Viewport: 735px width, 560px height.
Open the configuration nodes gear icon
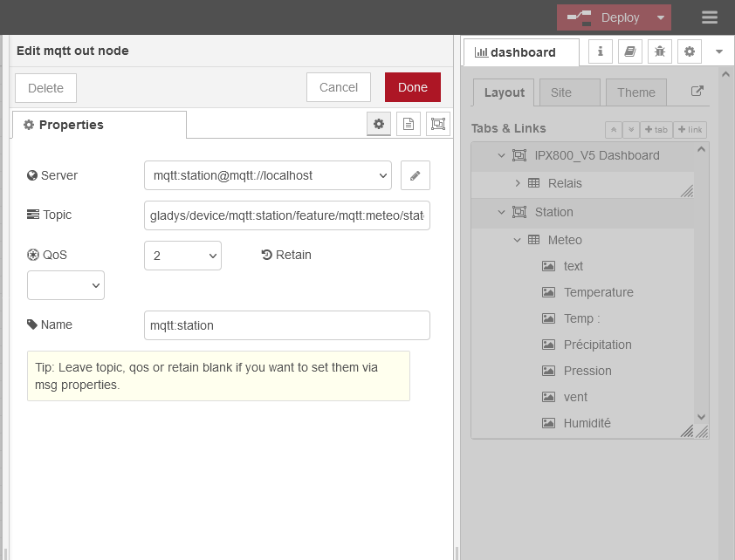(689, 51)
